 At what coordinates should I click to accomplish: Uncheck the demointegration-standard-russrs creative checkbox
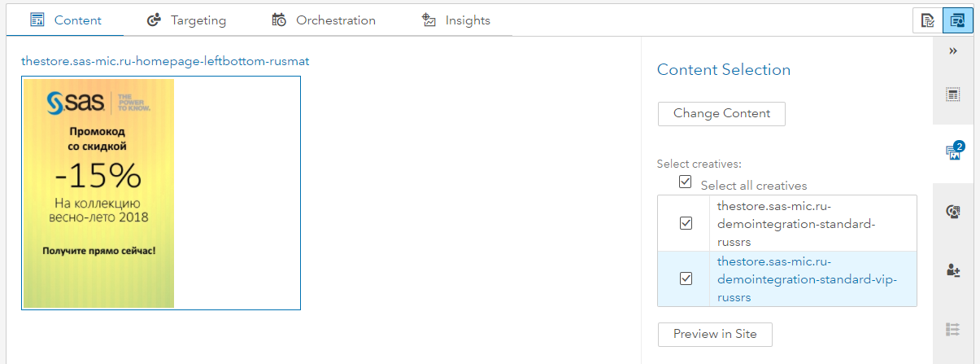686,223
